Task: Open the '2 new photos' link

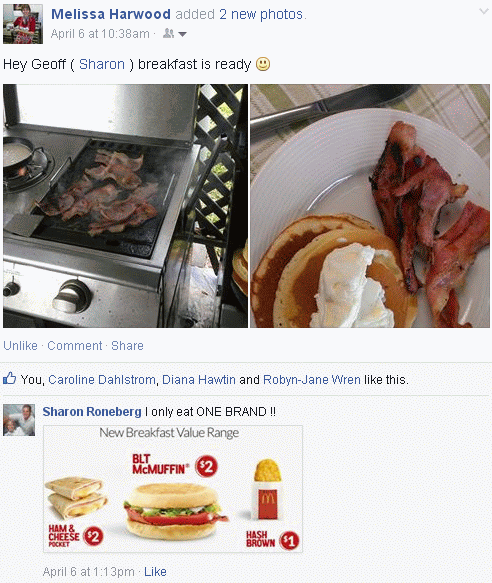Action: 261,14
